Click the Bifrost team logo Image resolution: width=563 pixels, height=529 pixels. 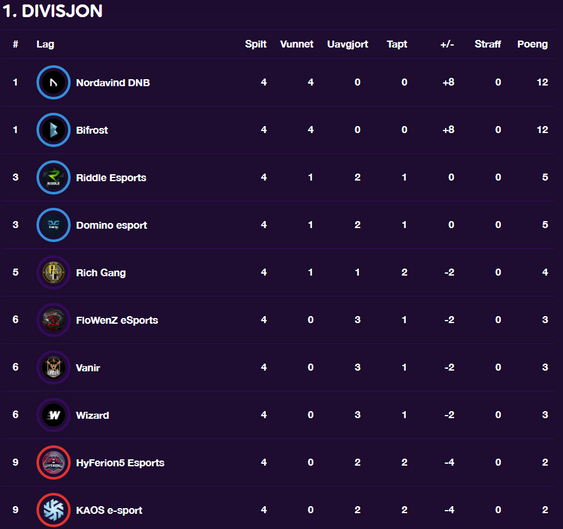click(x=53, y=130)
